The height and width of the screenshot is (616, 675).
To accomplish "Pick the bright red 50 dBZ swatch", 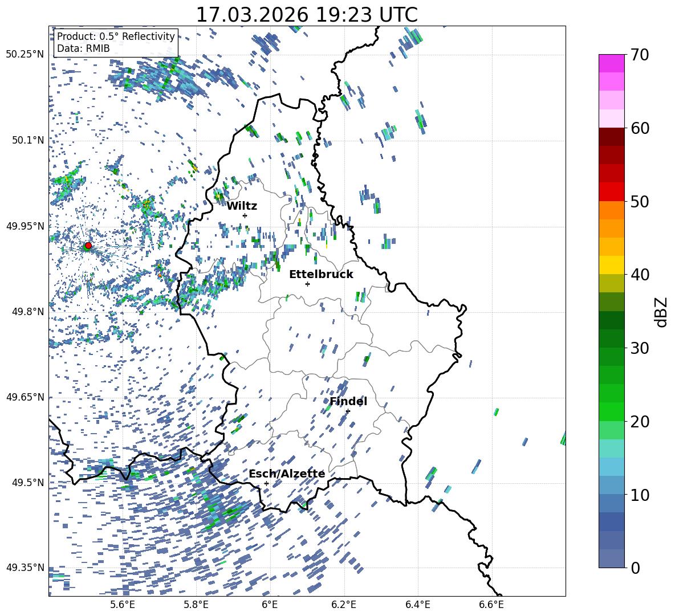I will (612, 192).
